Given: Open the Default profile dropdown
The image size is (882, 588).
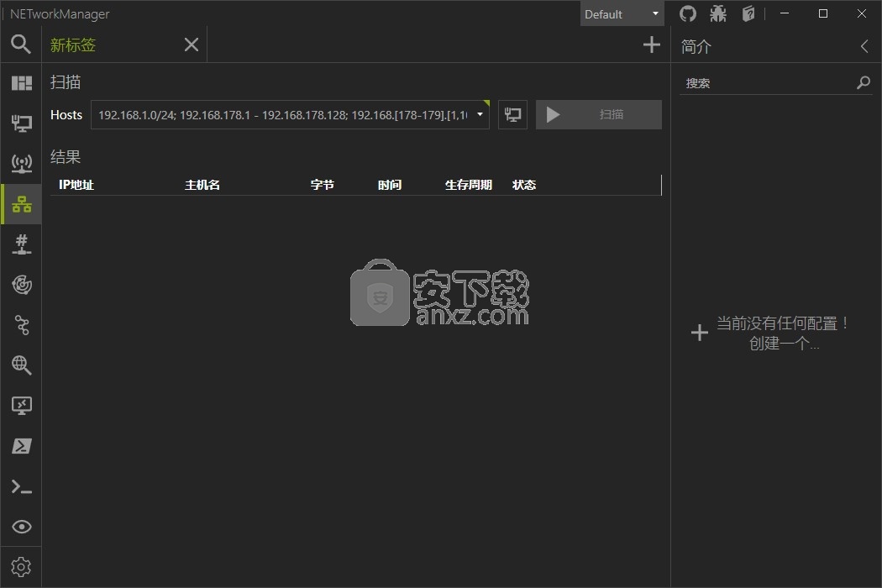Looking at the screenshot, I should 622,13.
